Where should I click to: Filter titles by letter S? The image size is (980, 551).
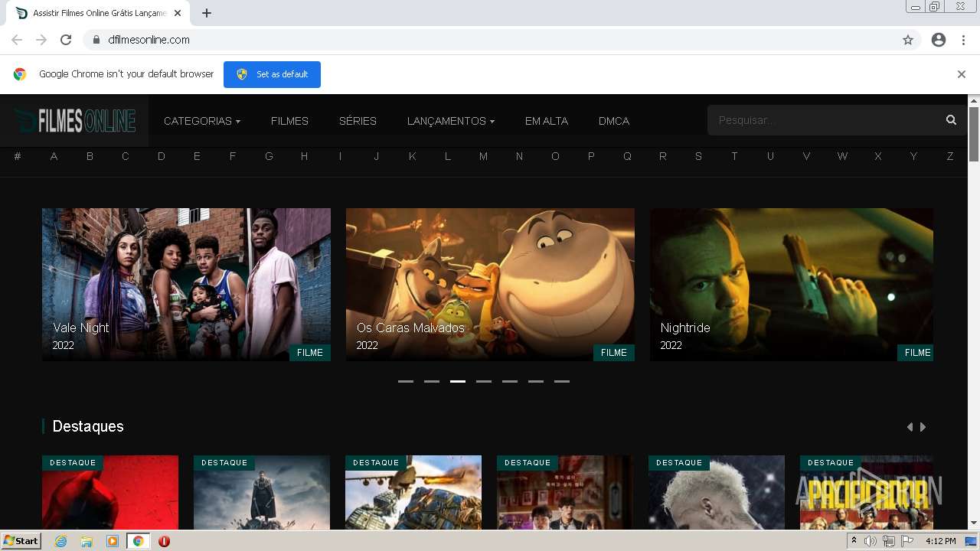(698, 156)
